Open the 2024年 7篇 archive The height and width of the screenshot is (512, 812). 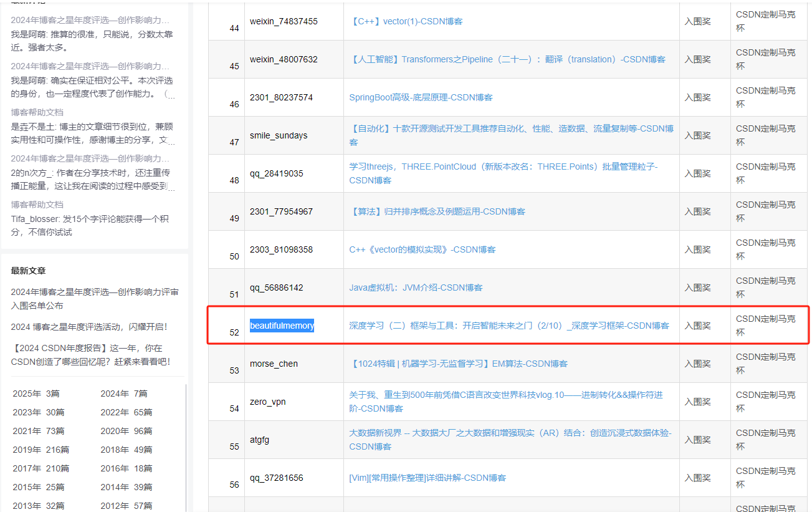(124, 394)
